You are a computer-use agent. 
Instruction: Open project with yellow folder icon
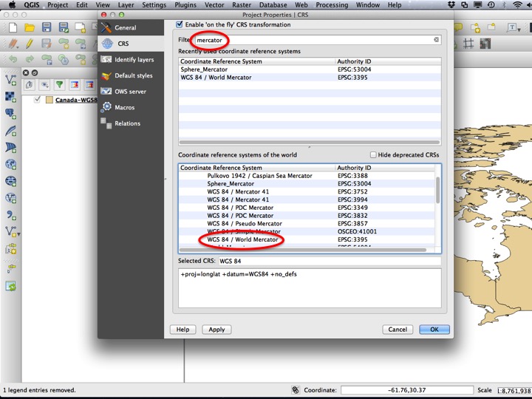(x=30, y=27)
